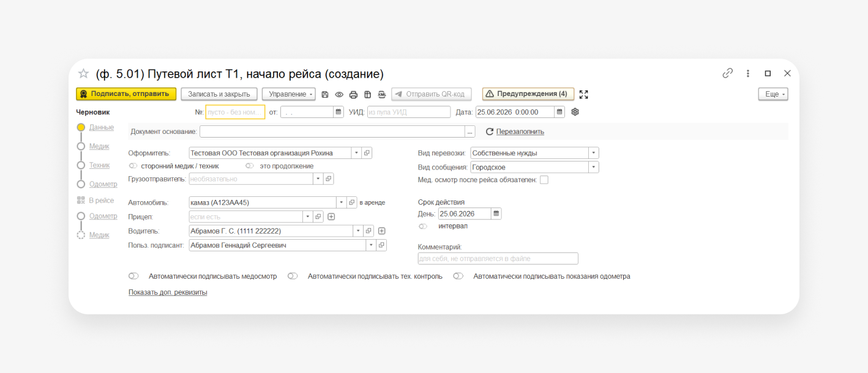Click the 'Отправить QR-код' button

[432, 94]
